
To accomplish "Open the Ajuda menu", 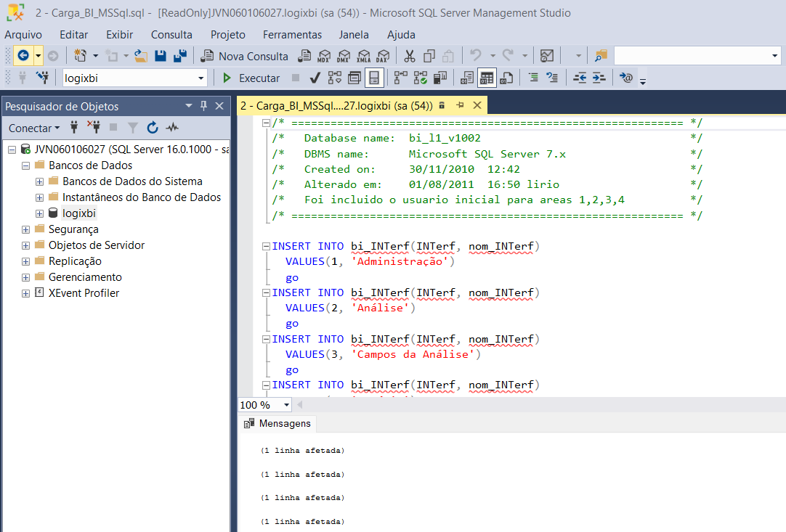I will coord(401,35).
